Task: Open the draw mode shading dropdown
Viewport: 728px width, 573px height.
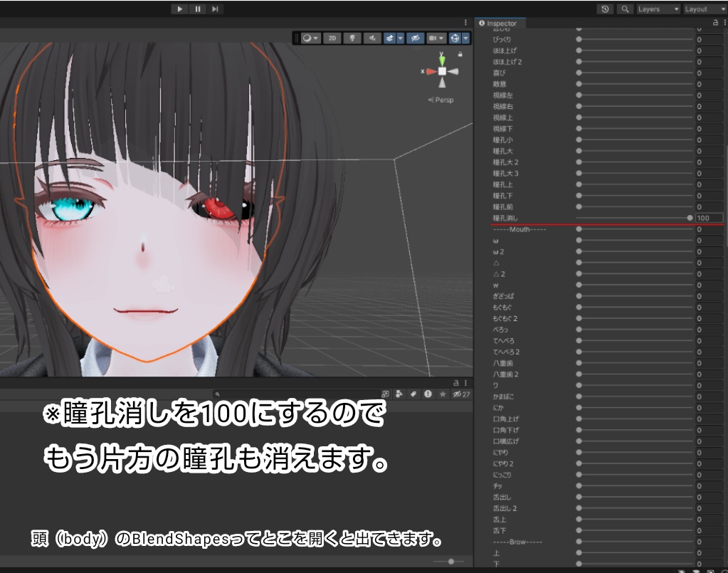Action: 310,38
